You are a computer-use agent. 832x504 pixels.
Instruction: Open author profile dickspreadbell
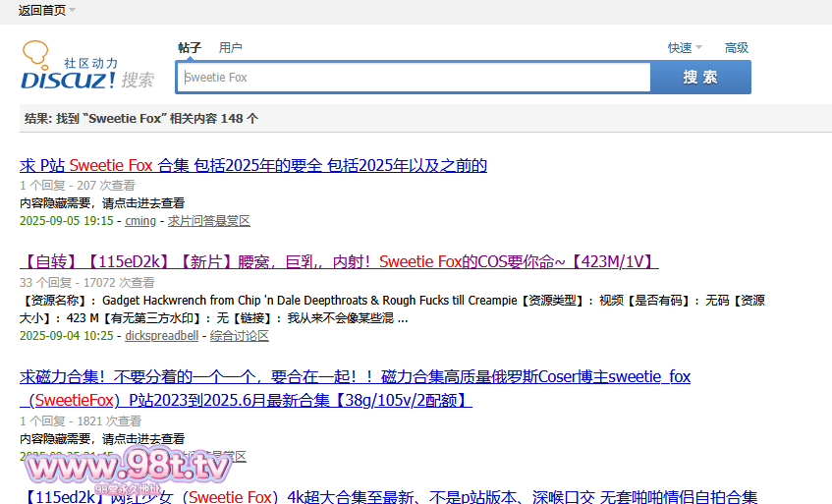(161, 336)
